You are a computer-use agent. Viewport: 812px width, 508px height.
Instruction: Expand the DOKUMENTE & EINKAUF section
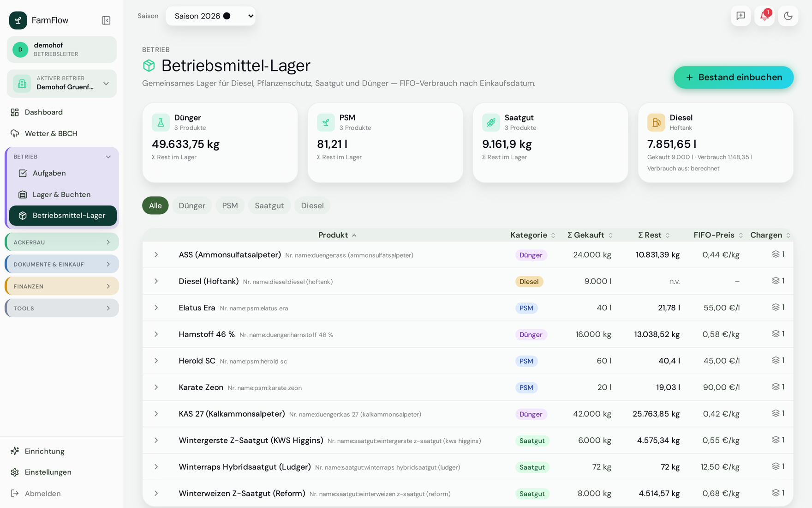coord(62,264)
